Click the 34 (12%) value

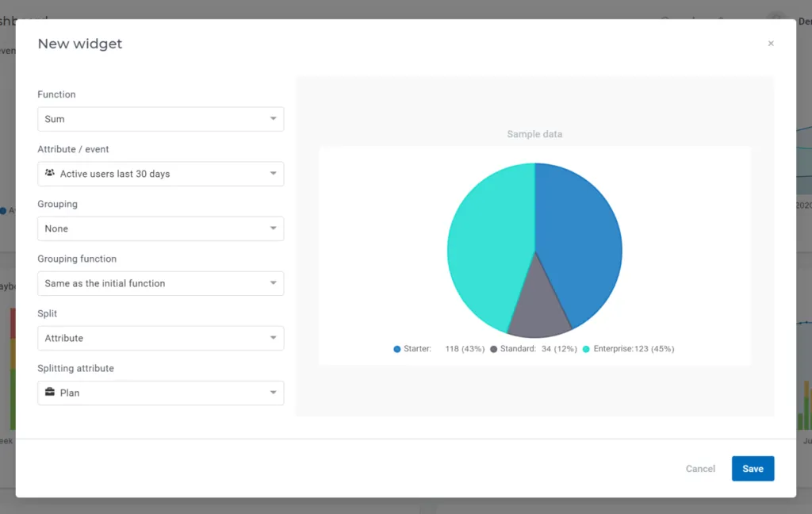(559, 349)
